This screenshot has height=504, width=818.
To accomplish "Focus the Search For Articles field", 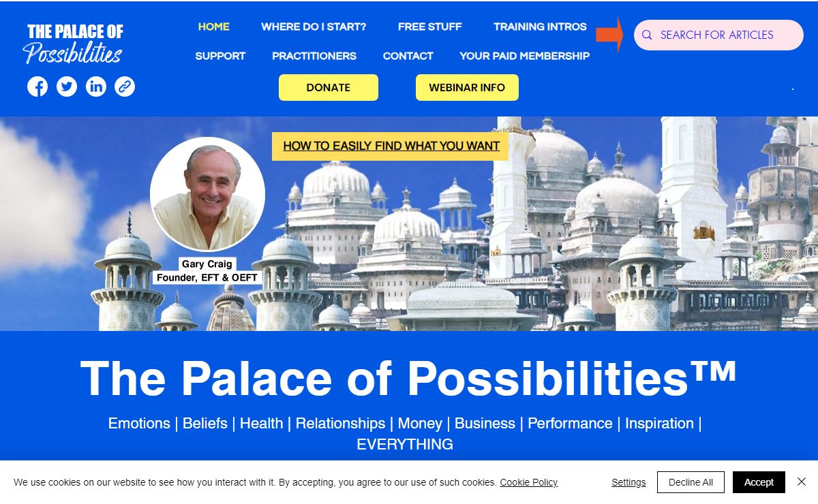I will (x=718, y=35).
